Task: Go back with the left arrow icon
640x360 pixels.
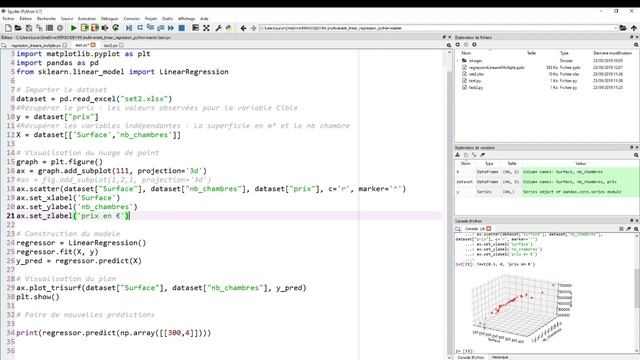Action: (x=243, y=28)
